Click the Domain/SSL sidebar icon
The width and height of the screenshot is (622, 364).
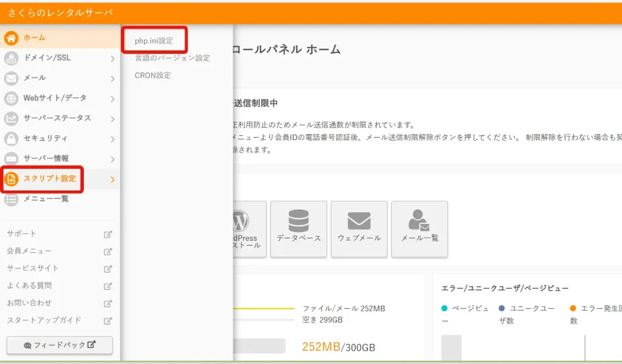click(11, 58)
